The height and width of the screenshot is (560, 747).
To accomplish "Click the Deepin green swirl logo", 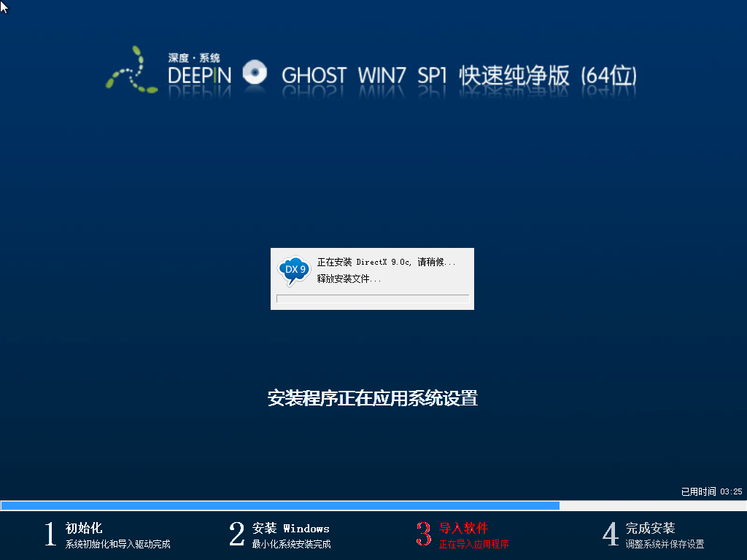I will point(131,70).
